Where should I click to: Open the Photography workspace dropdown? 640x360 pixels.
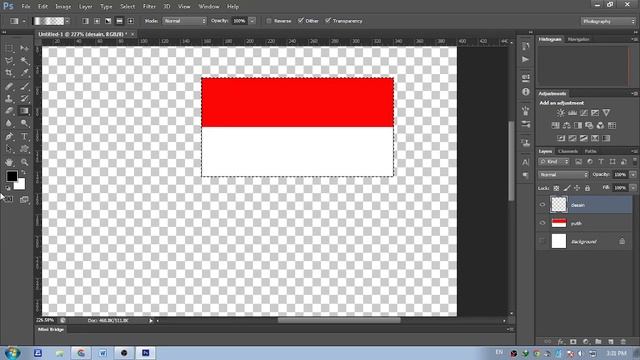point(608,21)
